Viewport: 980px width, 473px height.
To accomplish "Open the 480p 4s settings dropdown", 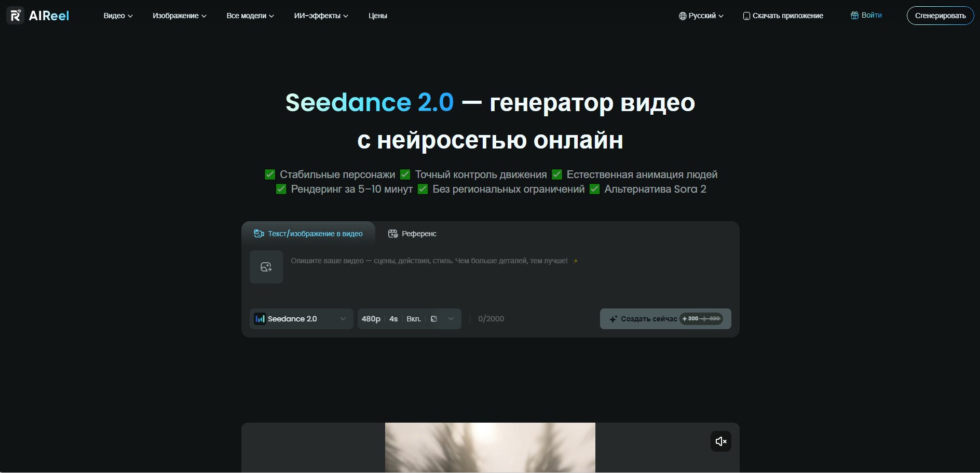I will (x=410, y=319).
